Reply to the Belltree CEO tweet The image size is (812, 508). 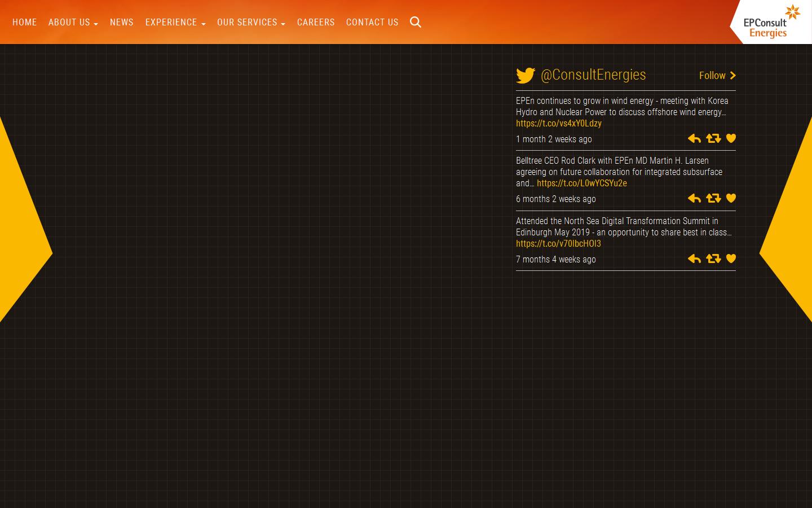(x=694, y=198)
